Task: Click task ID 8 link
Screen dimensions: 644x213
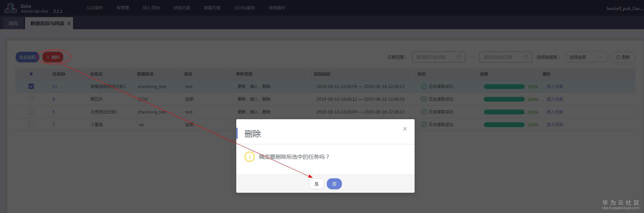Action: (53, 99)
